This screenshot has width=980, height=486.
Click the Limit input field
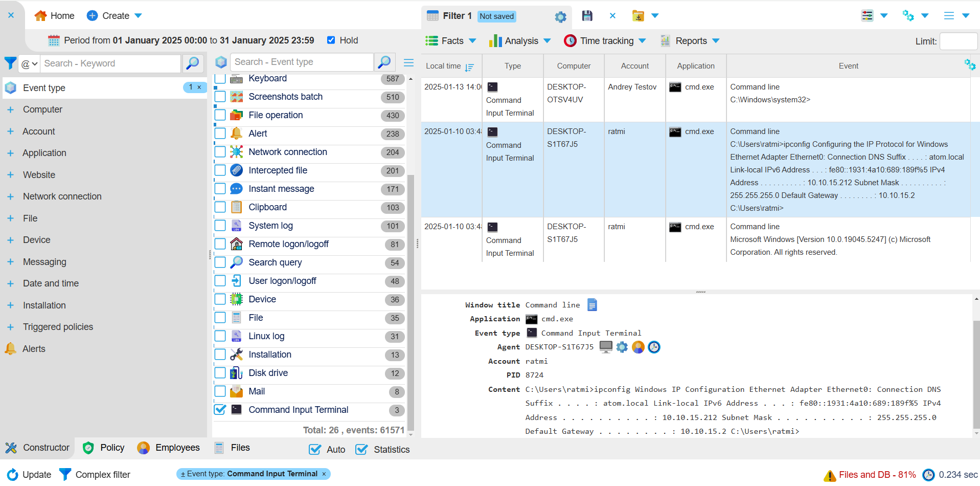958,41
